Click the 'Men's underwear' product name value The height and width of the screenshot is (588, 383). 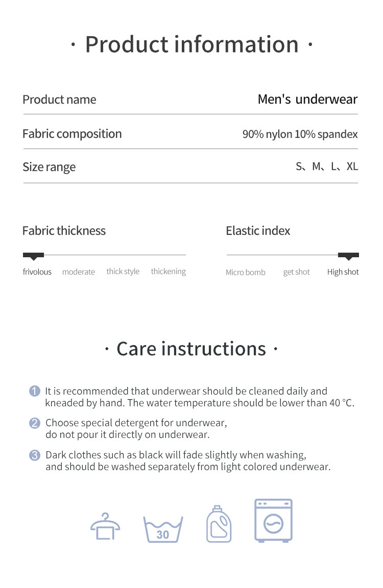307,100
